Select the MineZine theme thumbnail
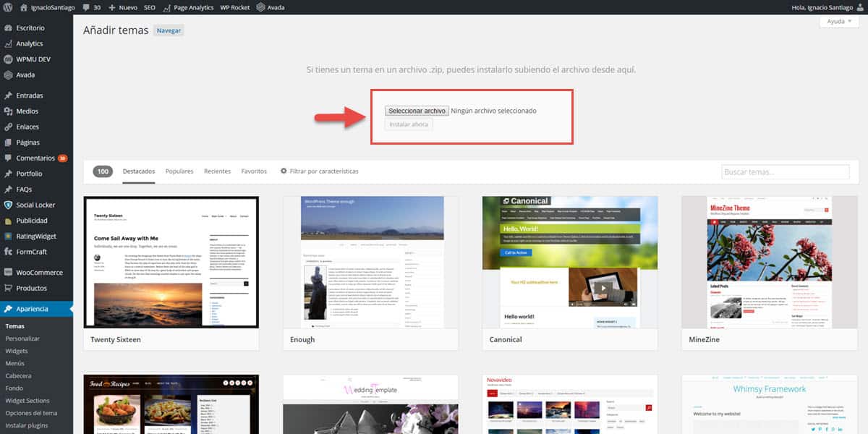 (769, 262)
